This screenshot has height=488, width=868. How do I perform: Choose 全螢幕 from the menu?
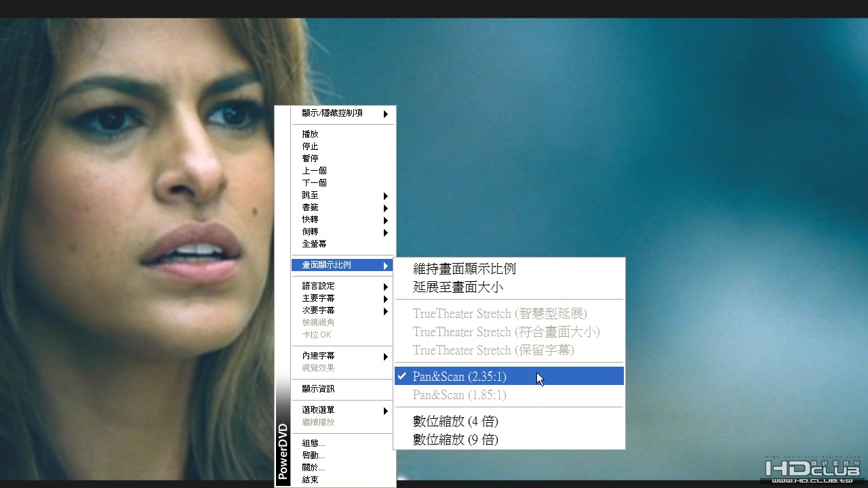click(x=343, y=244)
